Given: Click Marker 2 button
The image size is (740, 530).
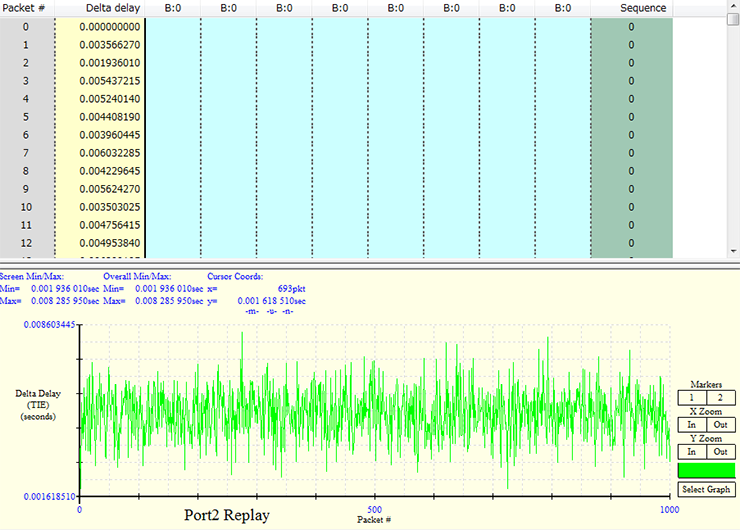Looking at the screenshot, I should pyautogui.click(x=721, y=397).
